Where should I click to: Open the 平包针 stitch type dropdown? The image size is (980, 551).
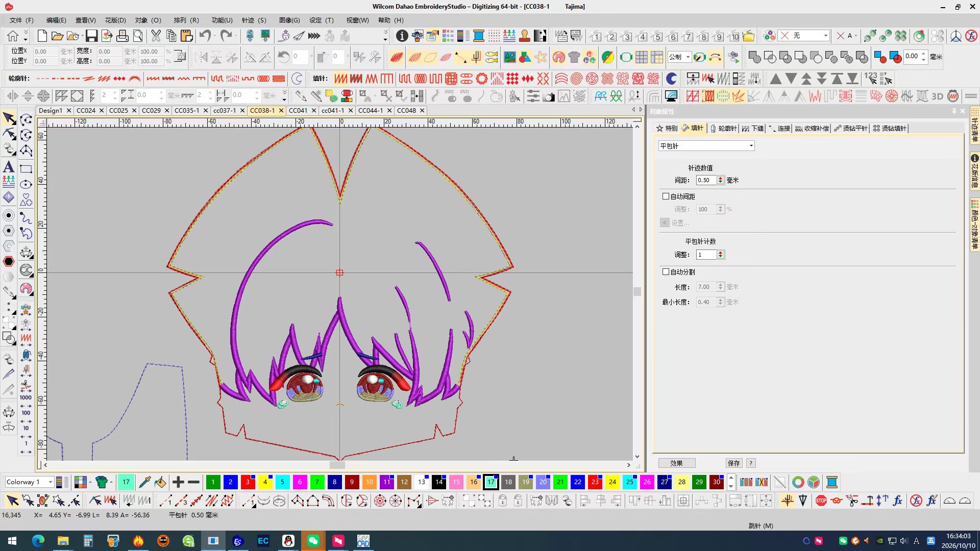tap(706, 146)
